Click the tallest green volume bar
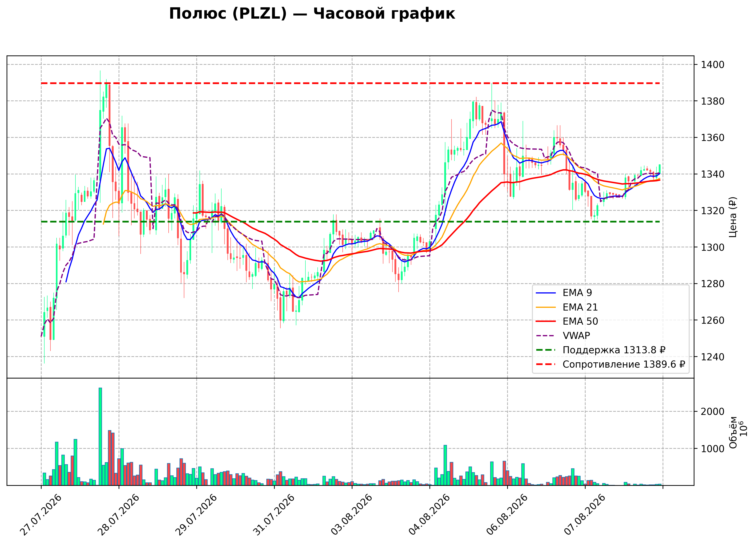Screen dimensions: 756x544 click(x=100, y=436)
